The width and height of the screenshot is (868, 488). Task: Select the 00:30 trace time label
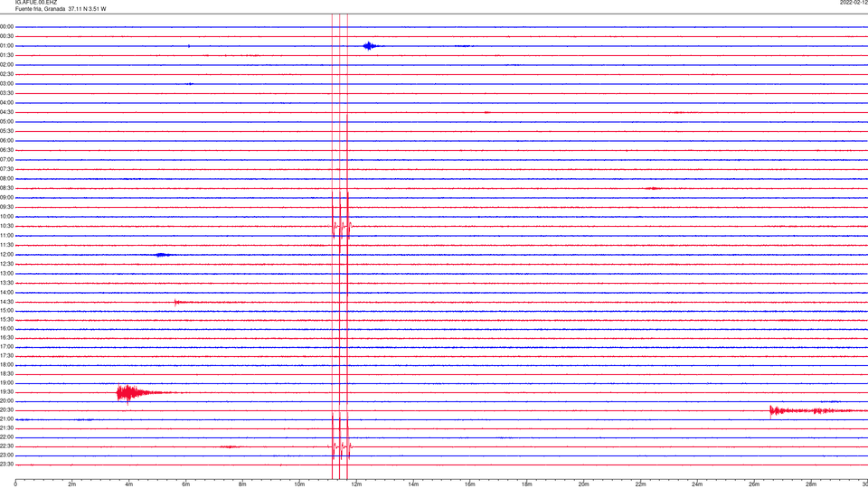7,36
